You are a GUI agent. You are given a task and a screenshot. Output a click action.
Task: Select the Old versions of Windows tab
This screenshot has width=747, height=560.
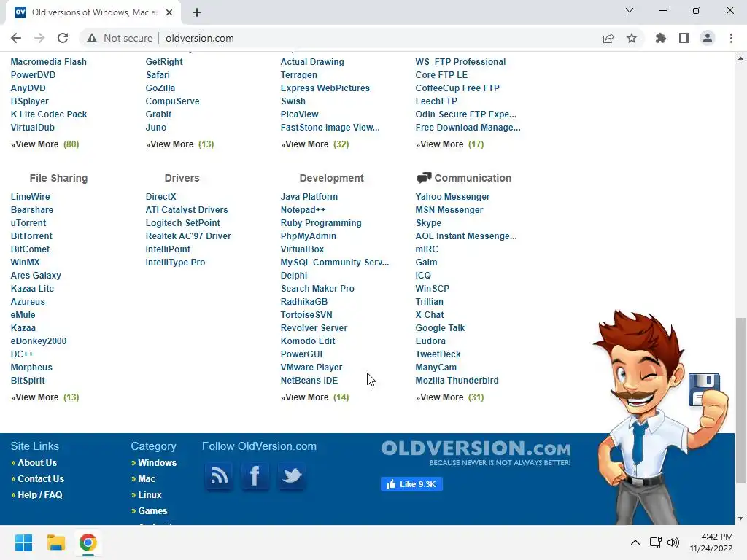[x=93, y=12]
